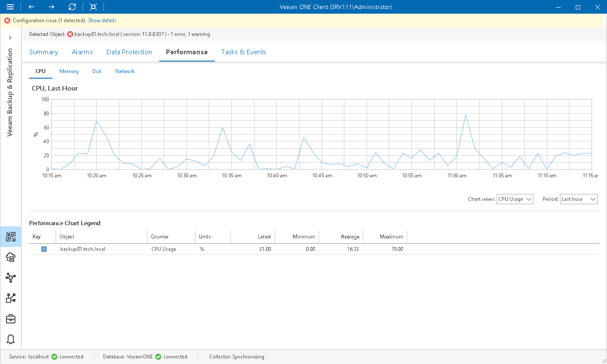Switch to the Alarms tab

[82, 52]
